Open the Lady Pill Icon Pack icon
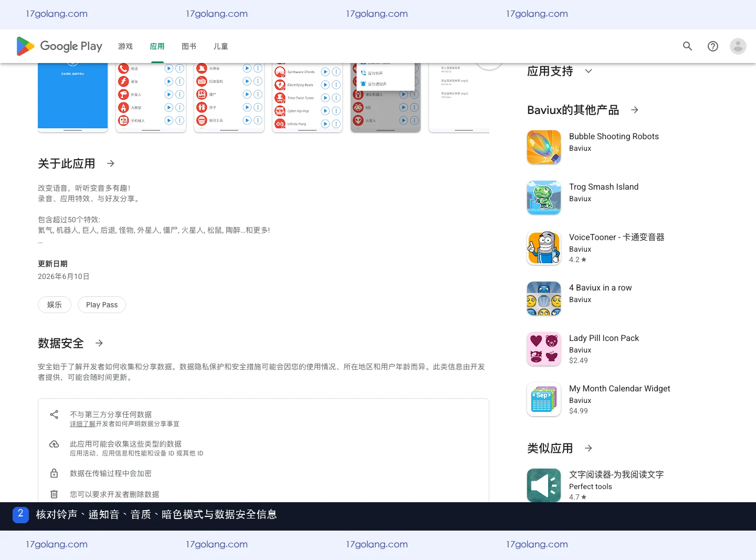The width and height of the screenshot is (756, 560). [544, 349]
